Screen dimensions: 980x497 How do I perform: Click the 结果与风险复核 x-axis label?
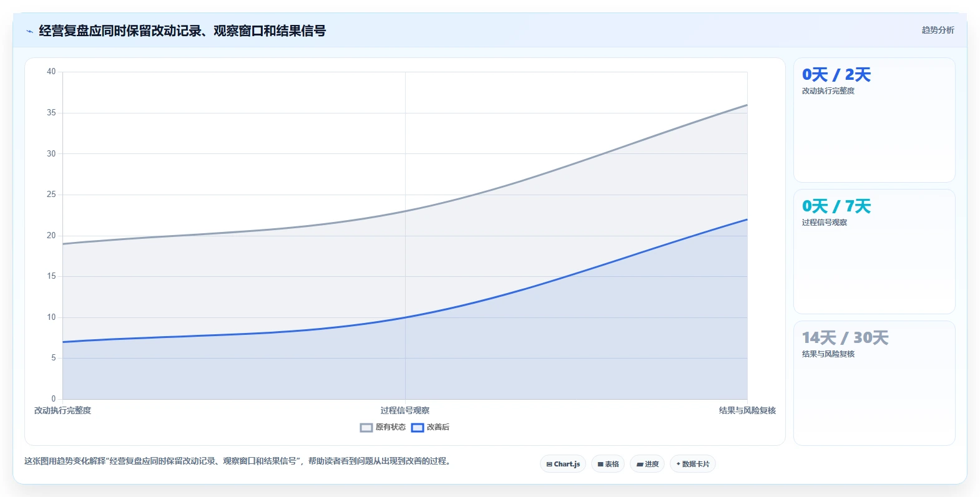pos(747,410)
